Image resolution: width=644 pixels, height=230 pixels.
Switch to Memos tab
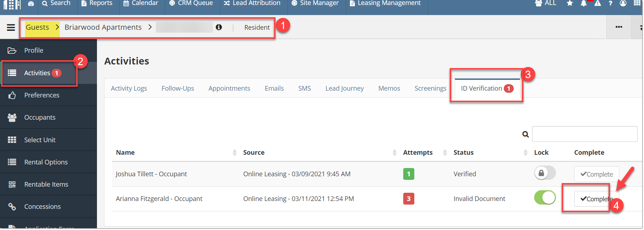pos(389,88)
